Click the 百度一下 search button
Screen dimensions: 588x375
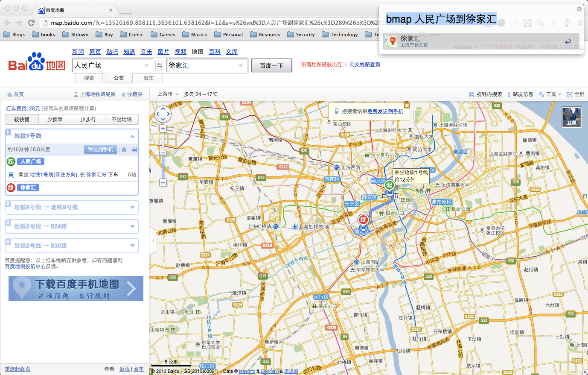[x=271, y=65]
